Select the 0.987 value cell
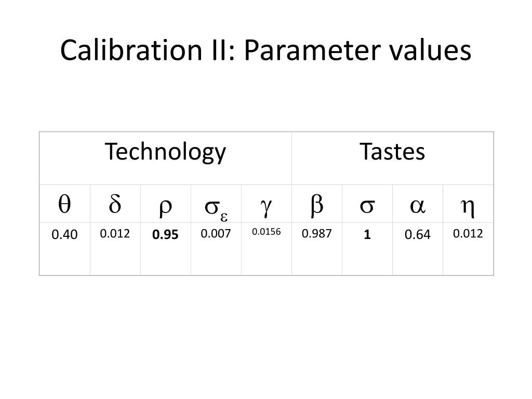The height and width of the screenshot is (399, 532). [x=316, y=234]
